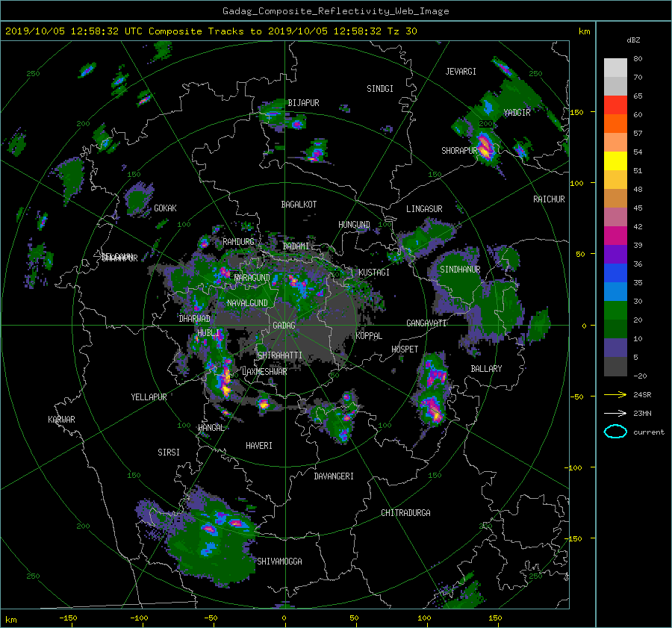Click the UTC Composite Tracks timestamp header
This screenshot has height=628, width=672.
click(211, 31)
